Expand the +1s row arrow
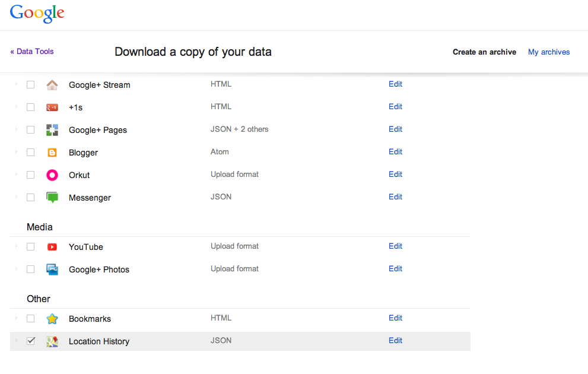588x374 pixels. (x=17, y=106)
